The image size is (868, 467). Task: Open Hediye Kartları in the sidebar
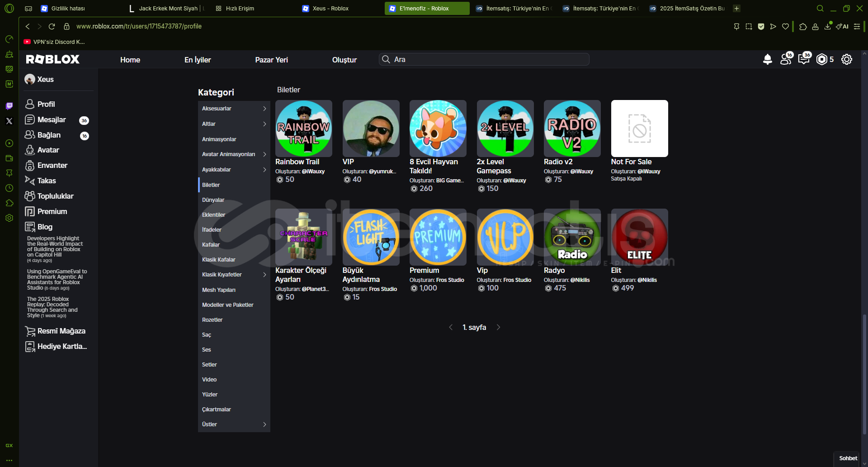[56, 347]
